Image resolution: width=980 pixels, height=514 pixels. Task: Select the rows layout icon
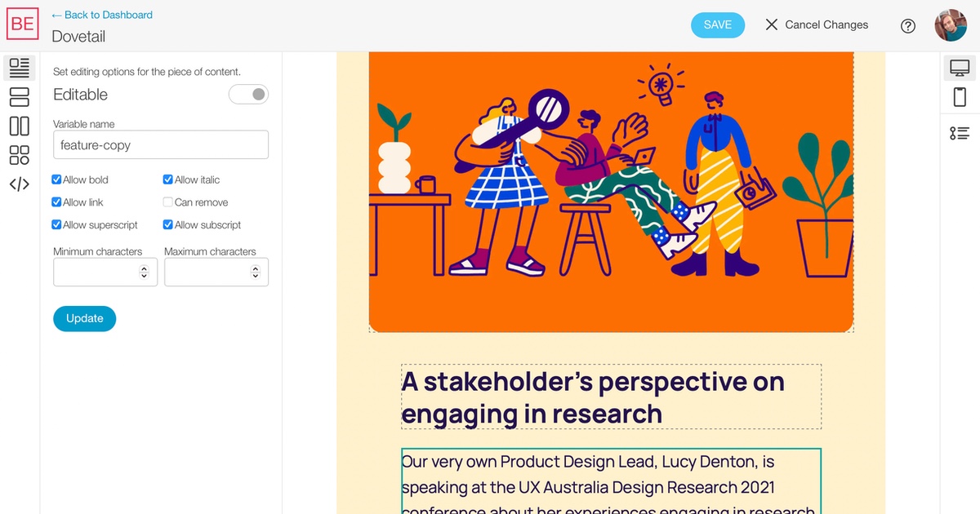click(x=20, y=97)
